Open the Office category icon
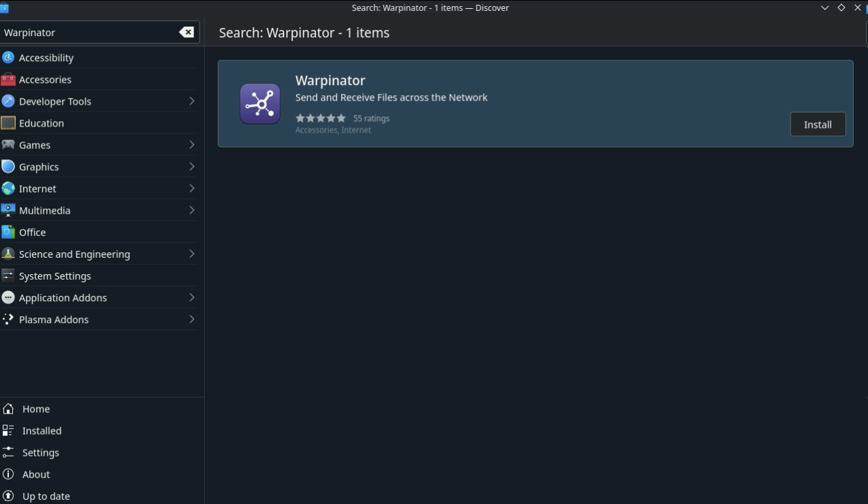The height and width of the screenshot is (504, 868). (8, 232)
